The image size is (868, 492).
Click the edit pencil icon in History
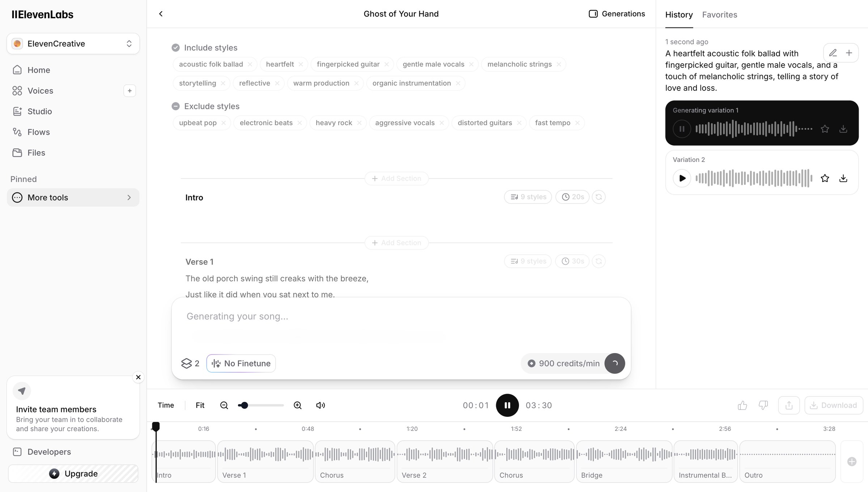(833, 53)
